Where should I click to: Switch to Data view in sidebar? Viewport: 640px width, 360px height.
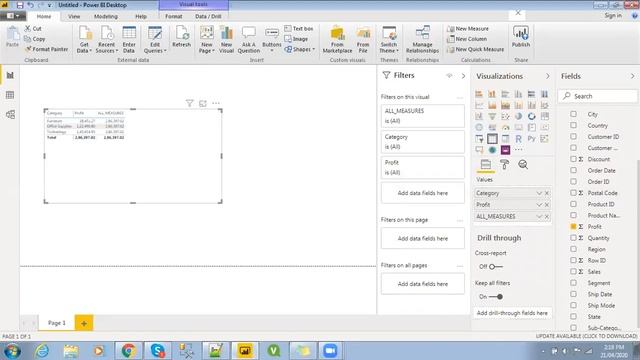click(x=10, y=95)
